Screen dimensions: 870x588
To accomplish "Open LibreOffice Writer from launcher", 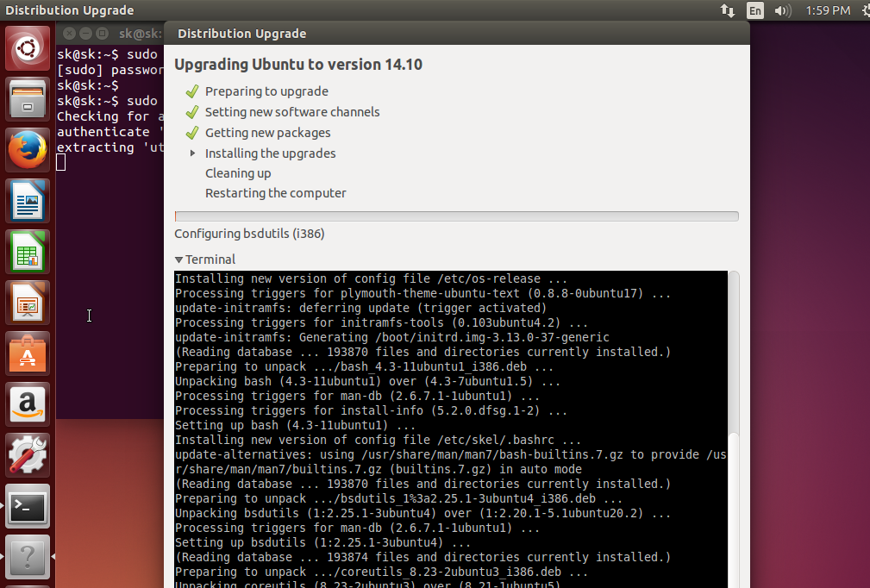I will pyautogui.click(x=28, y=201).
